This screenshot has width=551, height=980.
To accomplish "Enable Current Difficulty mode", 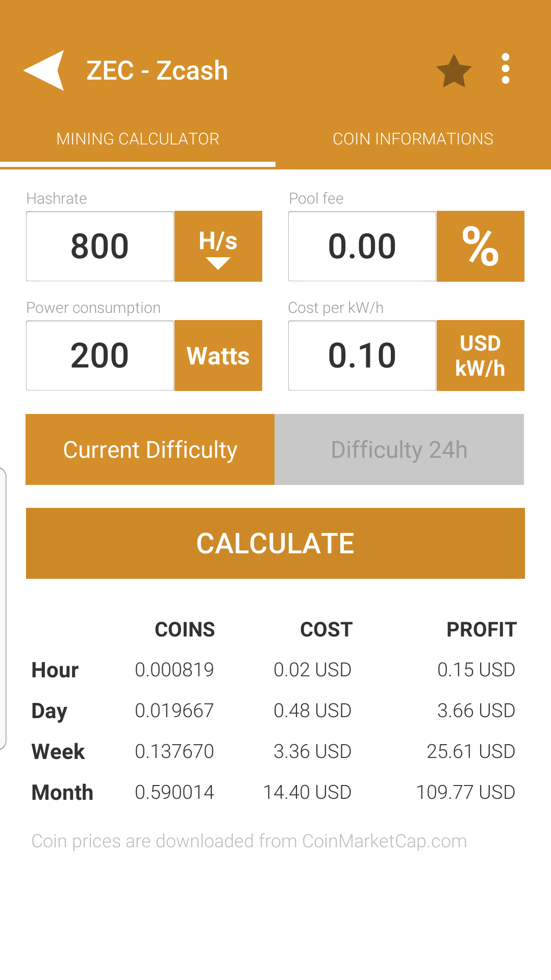I will pos(150,449).
